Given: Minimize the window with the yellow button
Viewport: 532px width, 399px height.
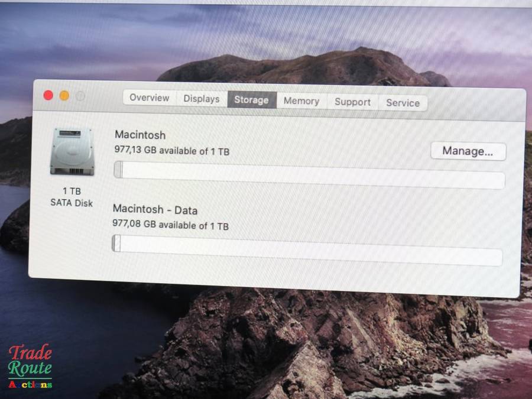Looking at the screenshot, I should (x=64, y=96).
